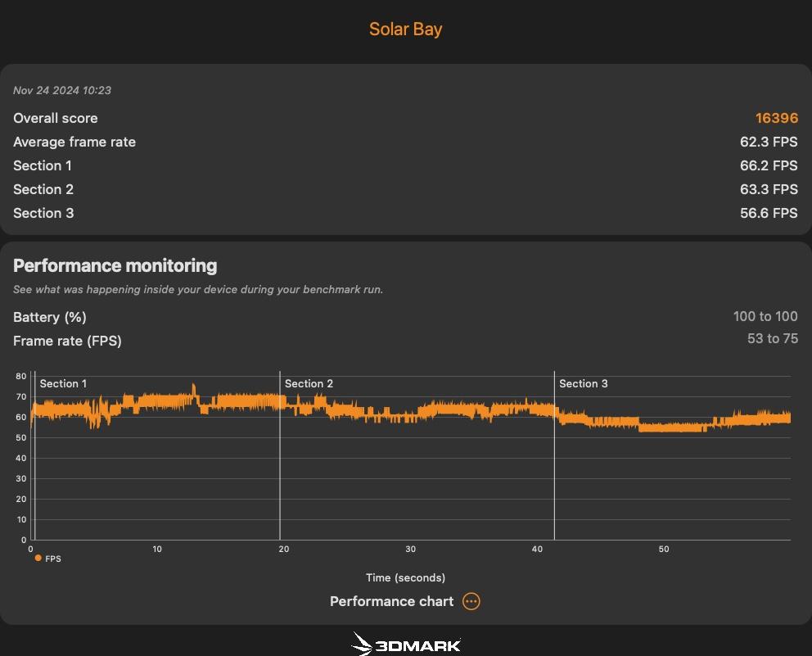Click the orange FPS legend dot
Screen dimensions: 812x656
[38, 558]
